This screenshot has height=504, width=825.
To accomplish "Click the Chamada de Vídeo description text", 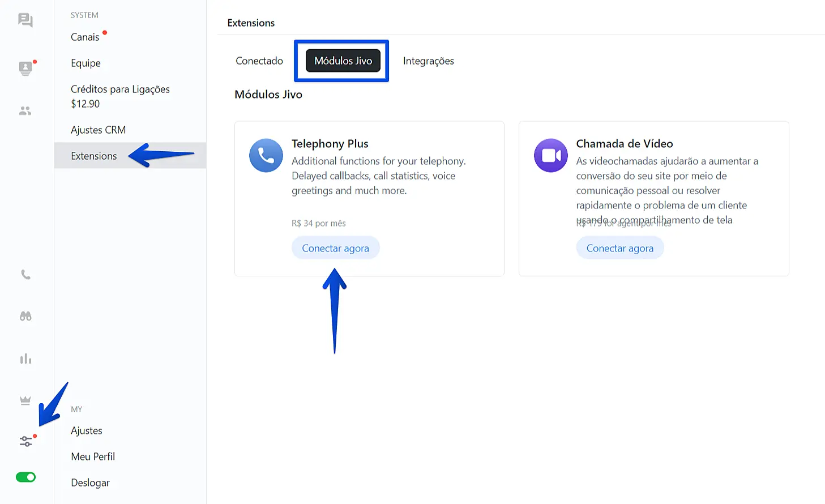I will click(667, 190).
